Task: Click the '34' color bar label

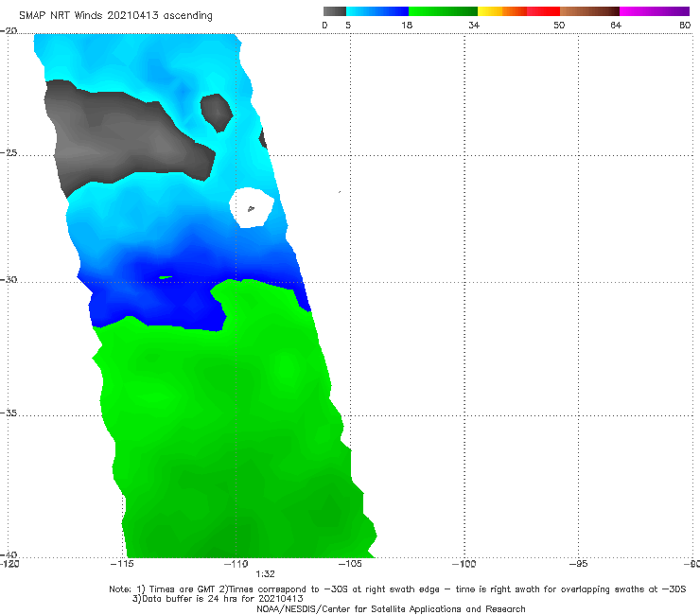Action: (x=474, y=25)
